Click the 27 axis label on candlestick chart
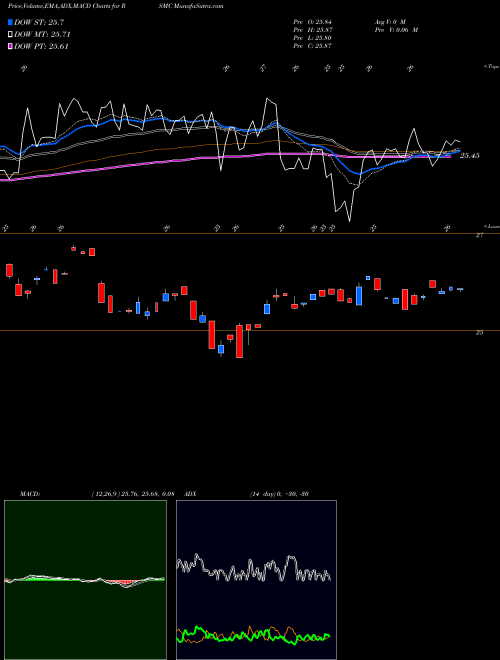 (479, 236)
